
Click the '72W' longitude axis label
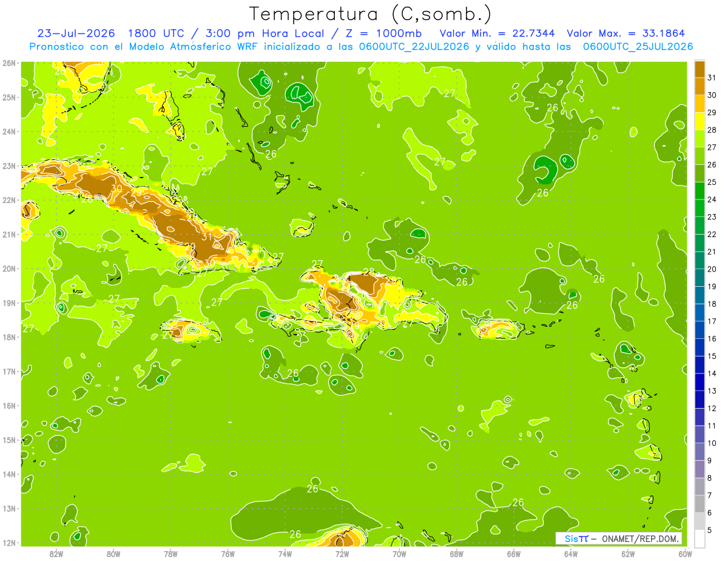pos(342,554)
